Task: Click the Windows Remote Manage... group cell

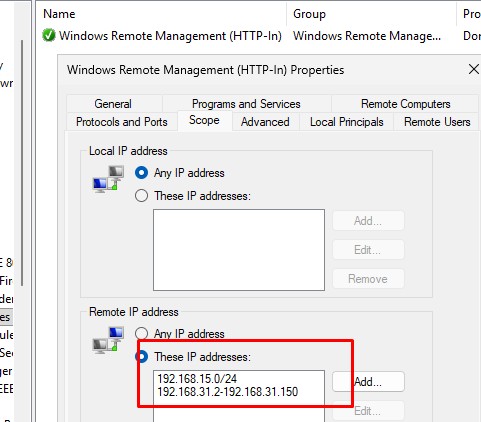Action: 367,36
